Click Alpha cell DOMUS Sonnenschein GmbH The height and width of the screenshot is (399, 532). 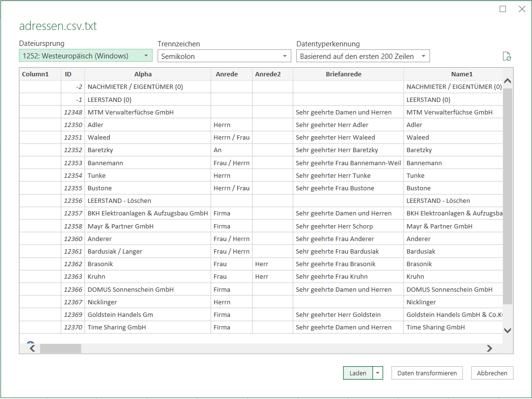pos(148,289)
